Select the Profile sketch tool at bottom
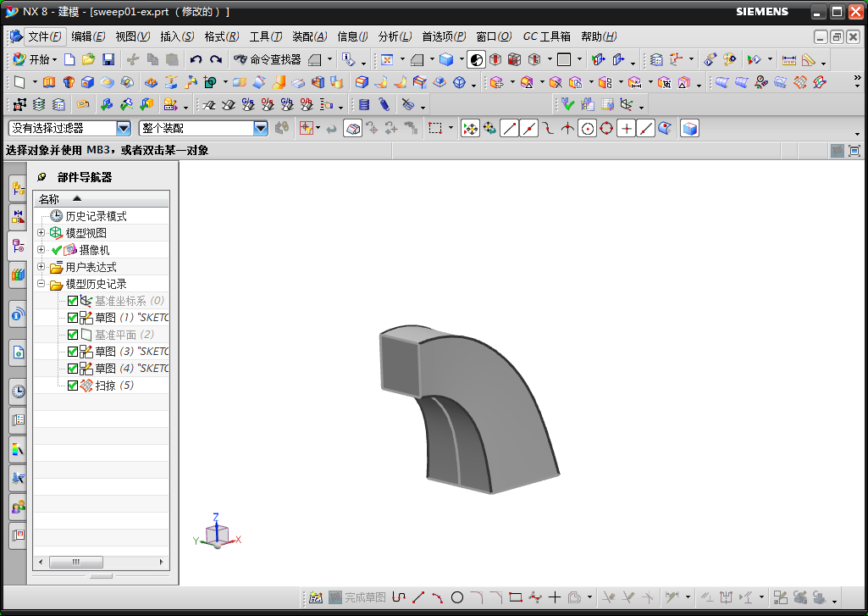 click(x=399, y=597)
